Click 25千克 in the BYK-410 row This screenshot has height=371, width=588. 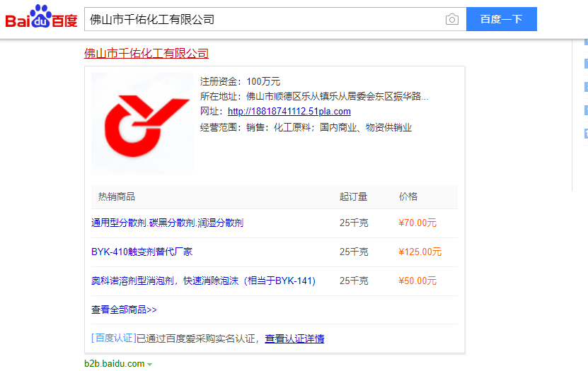coord(354,252)
